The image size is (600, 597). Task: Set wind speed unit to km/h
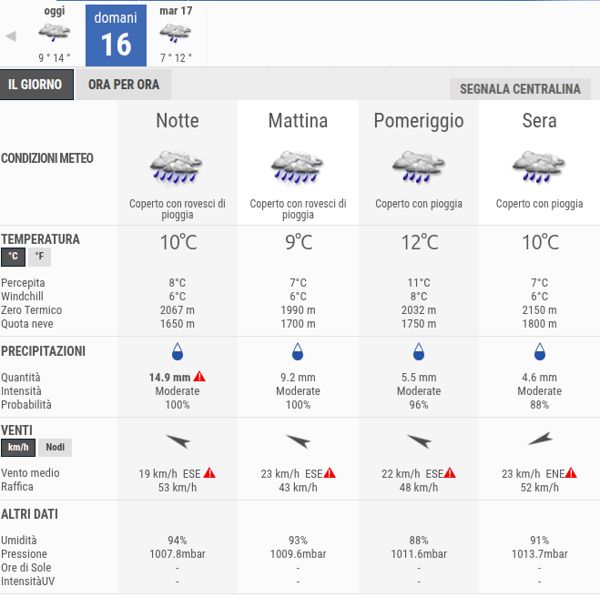pos(18,447)
